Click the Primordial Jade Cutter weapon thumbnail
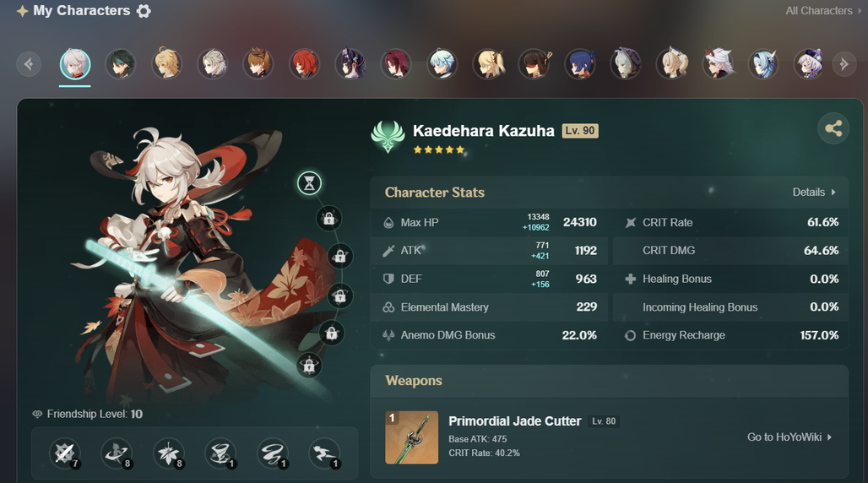868x483 pixels. point(411,437)
